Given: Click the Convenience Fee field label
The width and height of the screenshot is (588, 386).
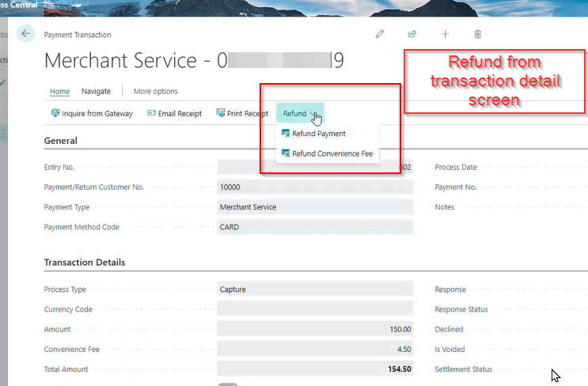Looking at the screenshot, I should coord(72,349).
